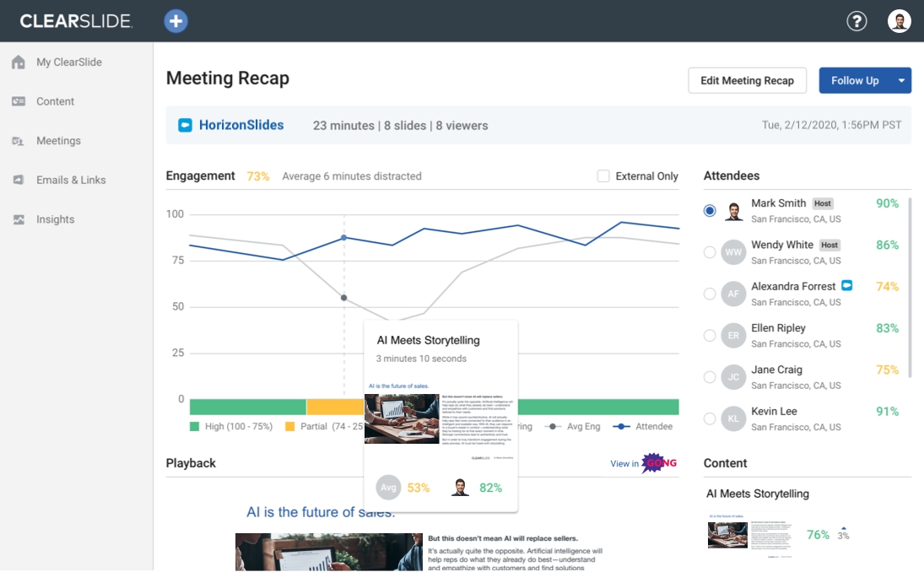Screen dimensions: 924x572
Task: Select Wendy White's radio button
Action: pos(710,251)
